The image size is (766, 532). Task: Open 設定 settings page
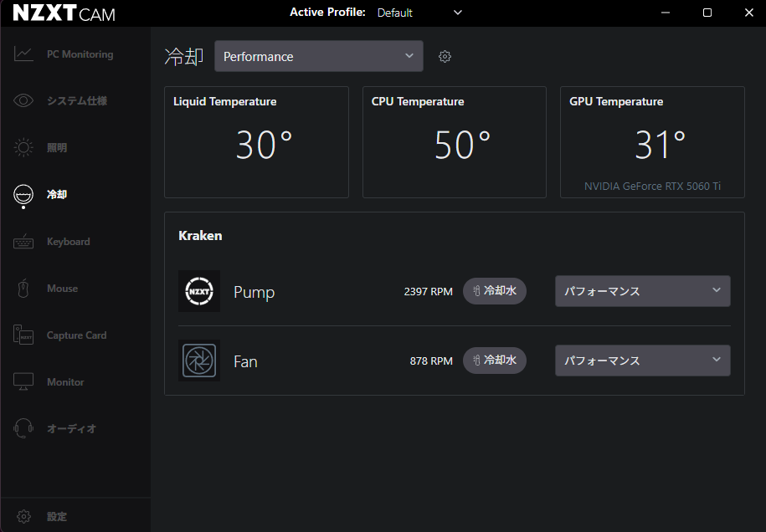click(75, 516)
